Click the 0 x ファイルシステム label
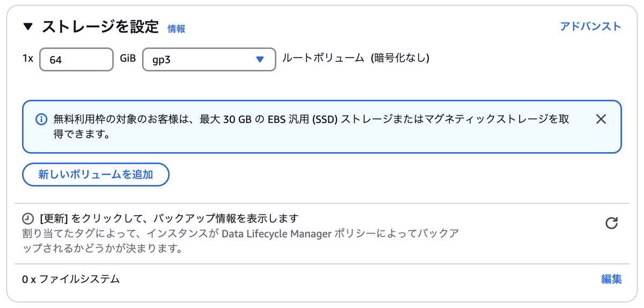 71,279
